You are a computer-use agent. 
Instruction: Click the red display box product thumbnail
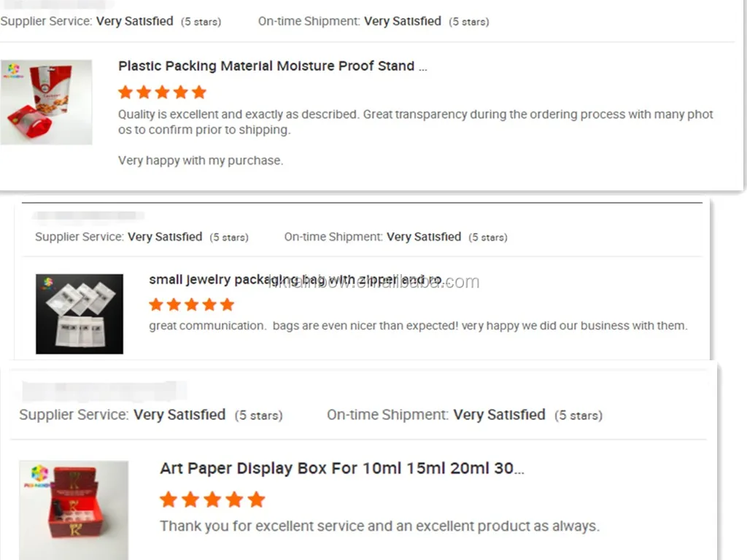(x=74, y=510)
